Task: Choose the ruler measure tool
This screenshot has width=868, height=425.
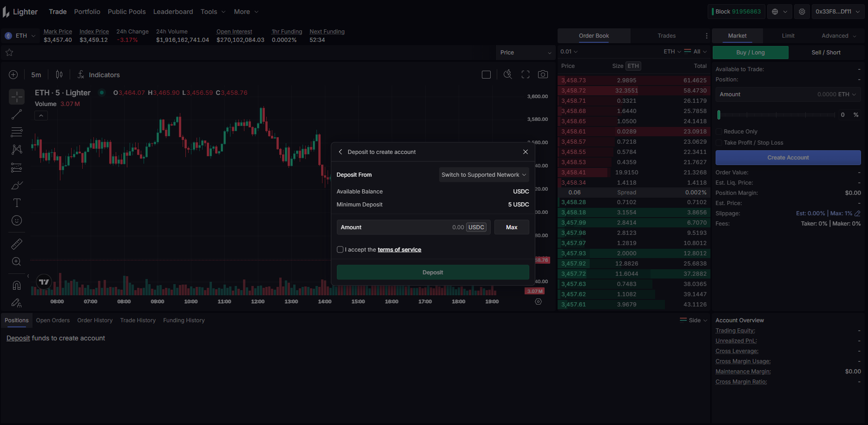Action: tap(17, 244)
